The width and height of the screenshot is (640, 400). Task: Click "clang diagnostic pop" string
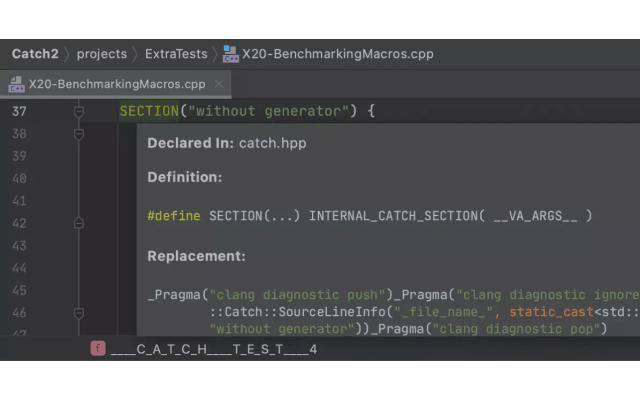click(x=516, y=329)
